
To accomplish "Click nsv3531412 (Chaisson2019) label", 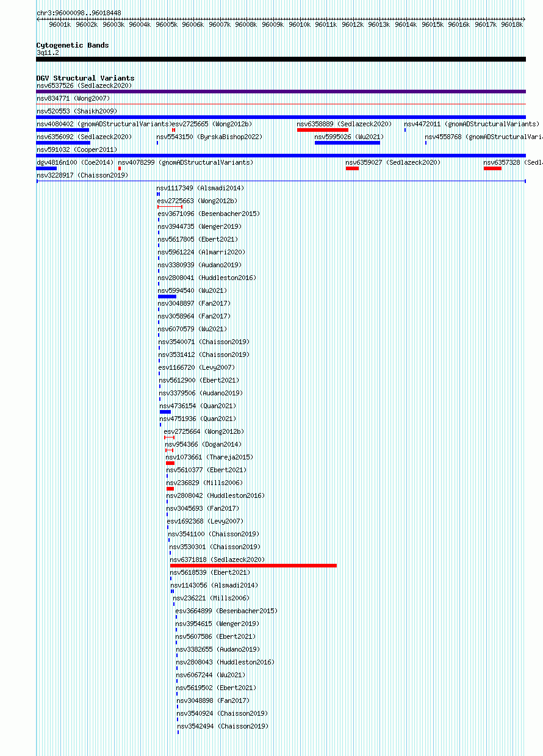I will point(204,355).
